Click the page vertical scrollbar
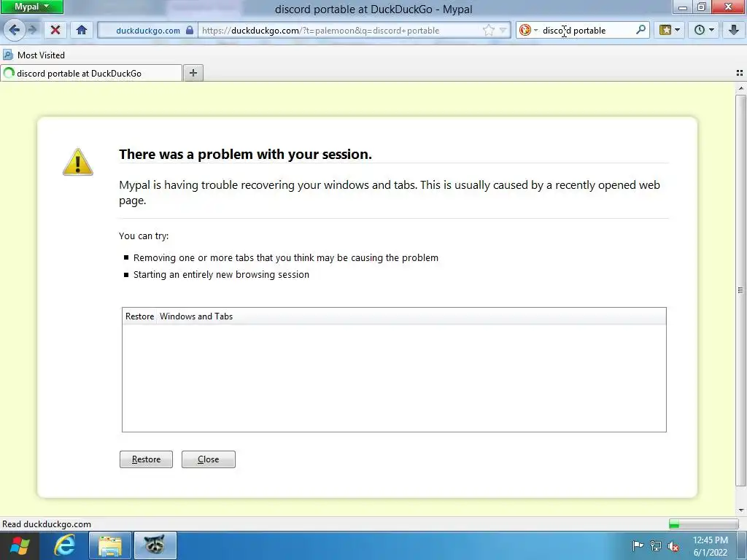Viewport: 747px width, 560px height. (740, 290)
